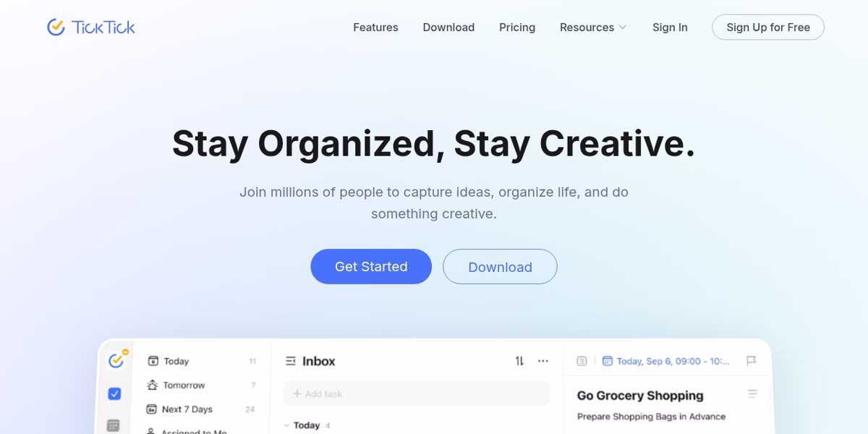Click Sign Up for Free button
The height and width of the screenshot is (434, 868).
tap(768, 27)
